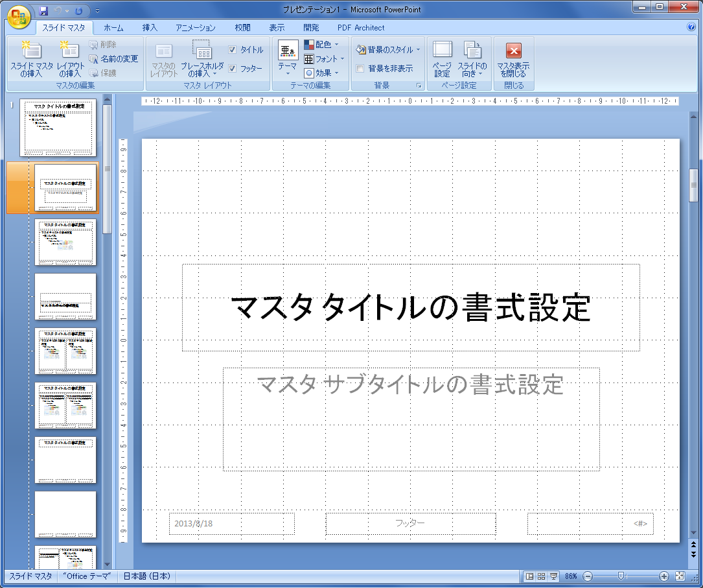
Task: Select the third layout thumbnail
Action: (65, 296)
